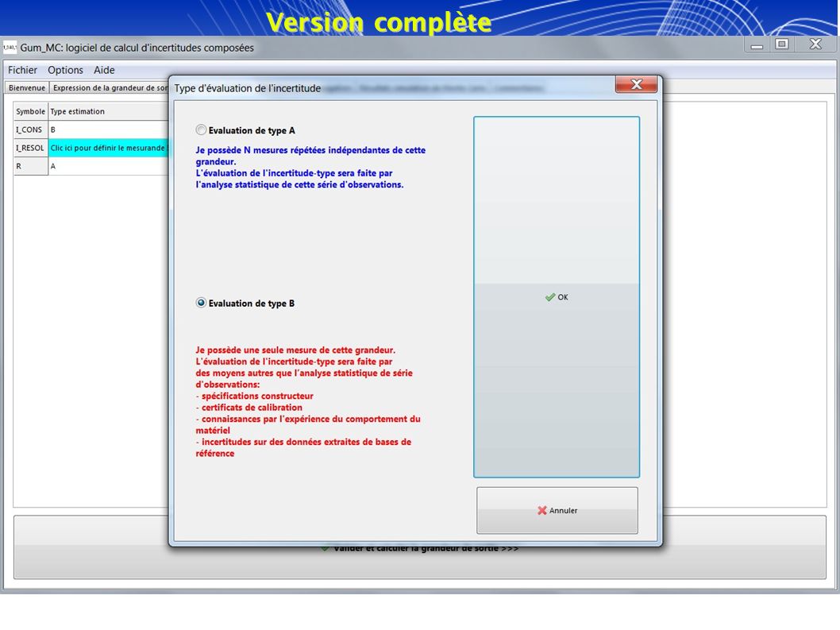This screenshot has width=840, height=630.
Task: Switch to Expression de la grandeur tab
Action: click(x=110, y=88)
